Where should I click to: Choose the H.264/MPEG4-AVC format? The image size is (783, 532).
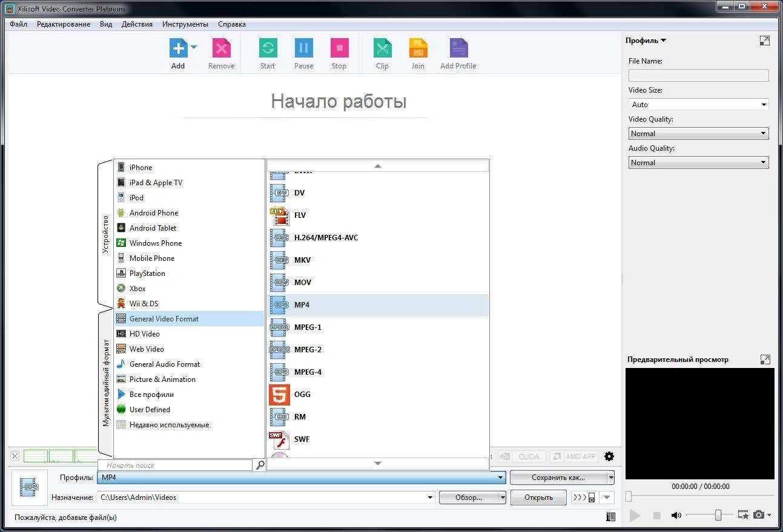378,238
